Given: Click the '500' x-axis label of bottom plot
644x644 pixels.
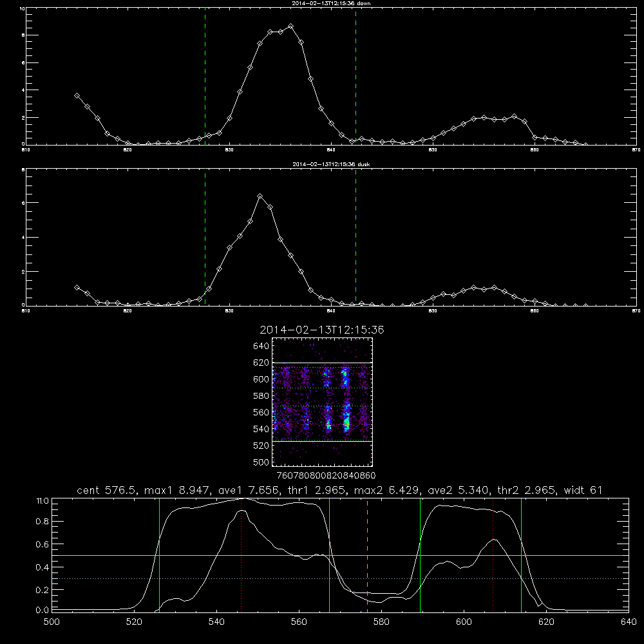Looking at the screenshot, I should coord(52,621).
